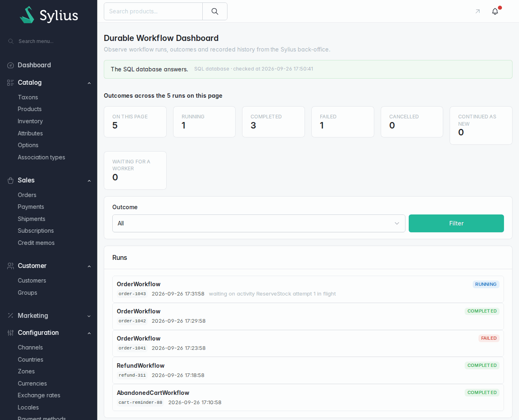The image size is (519, 420).
Task: Click the ReserveStock waiting status text
Action: pyautogui.click(x=272, y=294)
